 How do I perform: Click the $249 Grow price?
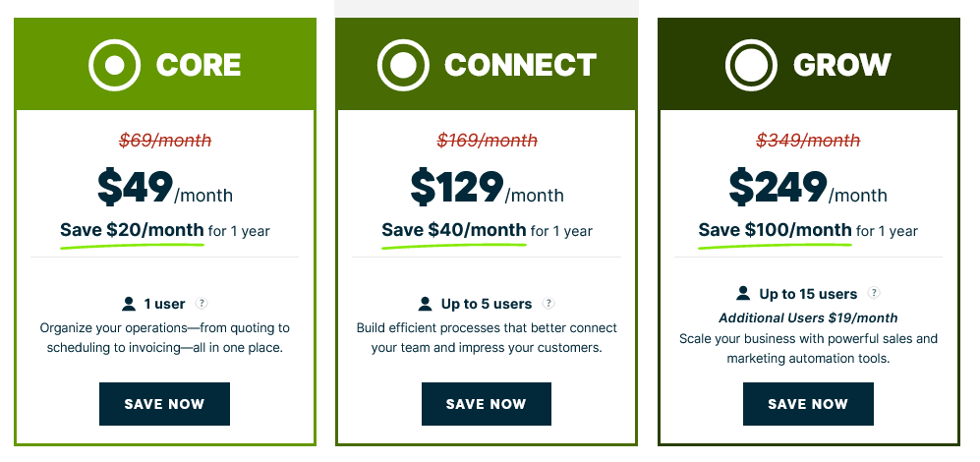tap(777, 187)
